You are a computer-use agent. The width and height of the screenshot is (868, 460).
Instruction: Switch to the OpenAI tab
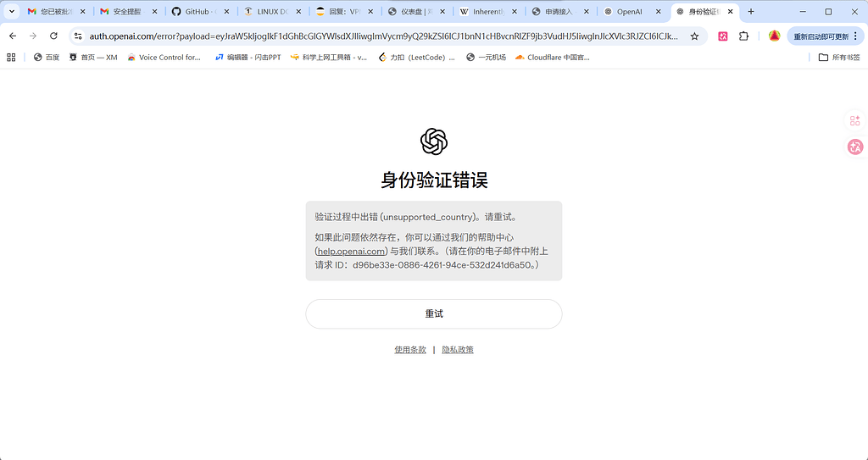coord(631,12)
